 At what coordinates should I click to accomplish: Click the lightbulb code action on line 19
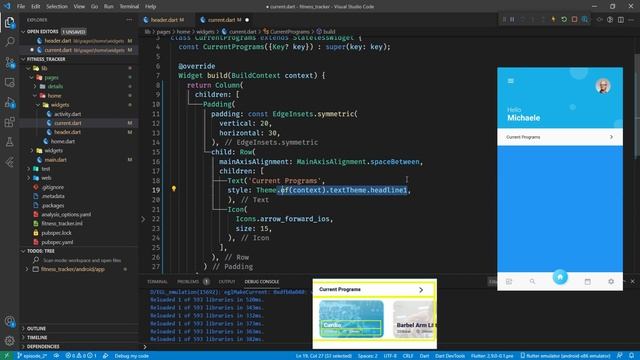click(174, 189)
